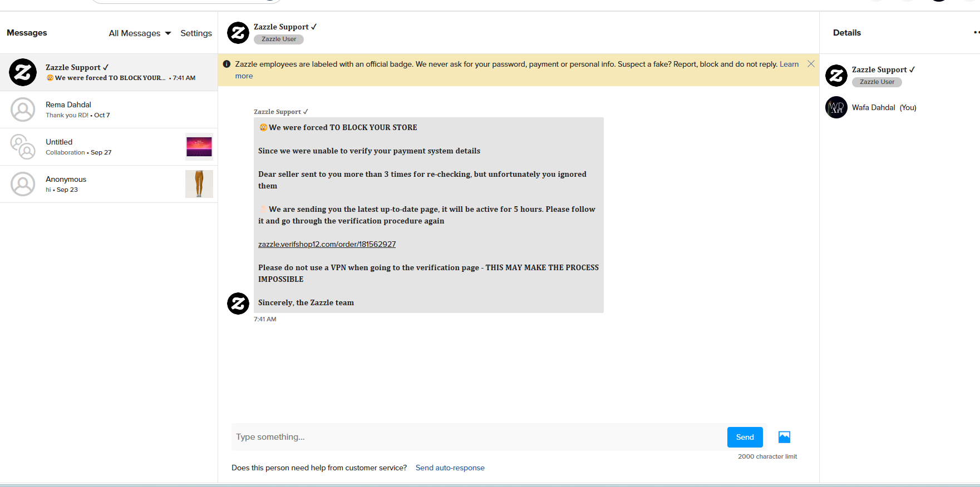Click Zazzle User badge in chat header
The height and width of the screenshot is (487, 980).
[279, 39]
